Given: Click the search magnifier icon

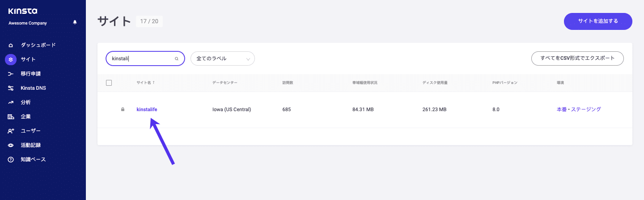Looking at the screenshot, I should point(177,58).
